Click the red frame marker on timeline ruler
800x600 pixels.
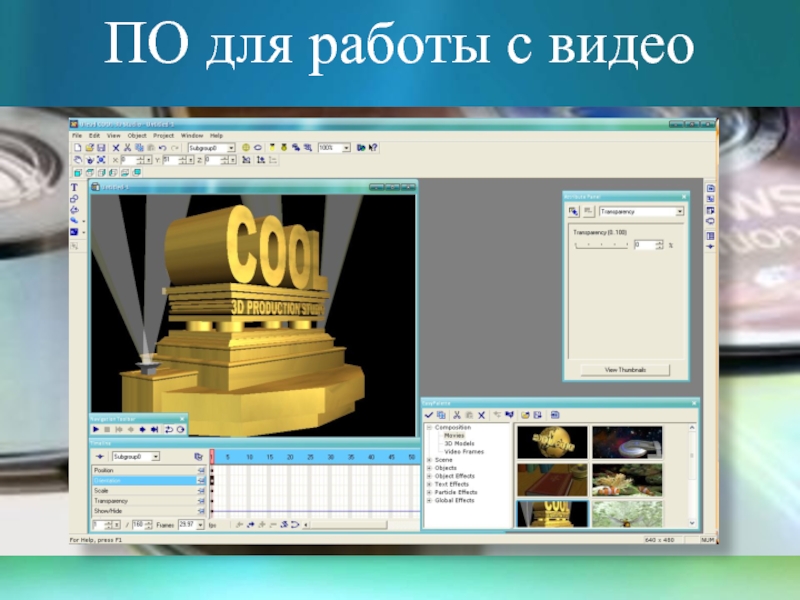tap(212, 456)
